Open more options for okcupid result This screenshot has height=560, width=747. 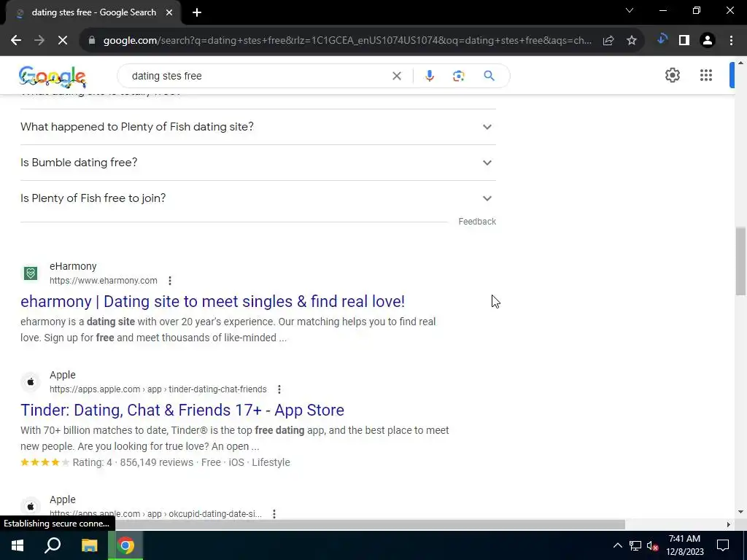[274, 514]
